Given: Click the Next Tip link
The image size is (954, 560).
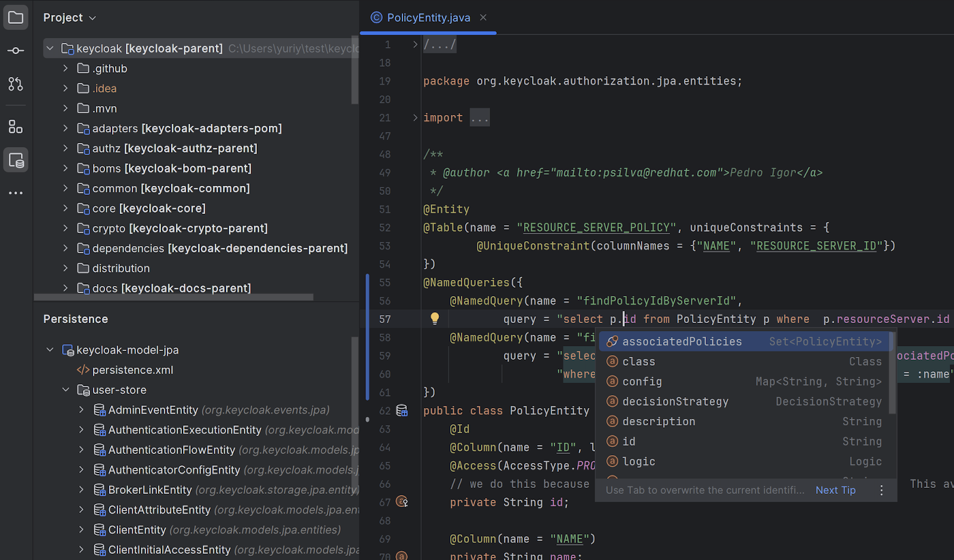Looking at the screenshot, I should [x=835, y=490].
